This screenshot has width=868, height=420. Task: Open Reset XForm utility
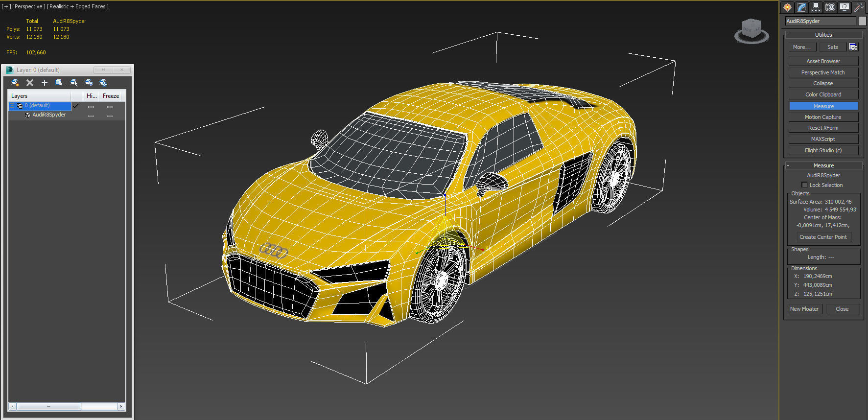823,128
